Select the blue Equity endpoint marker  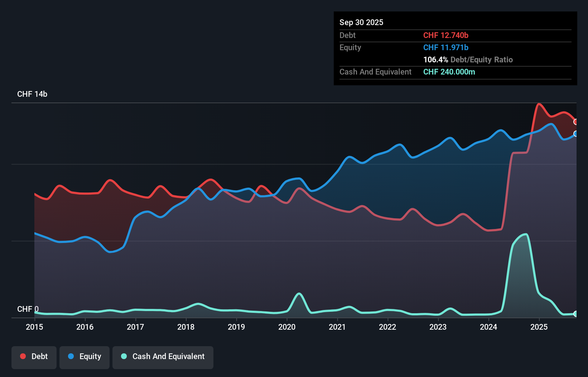[x=576, y=134]
